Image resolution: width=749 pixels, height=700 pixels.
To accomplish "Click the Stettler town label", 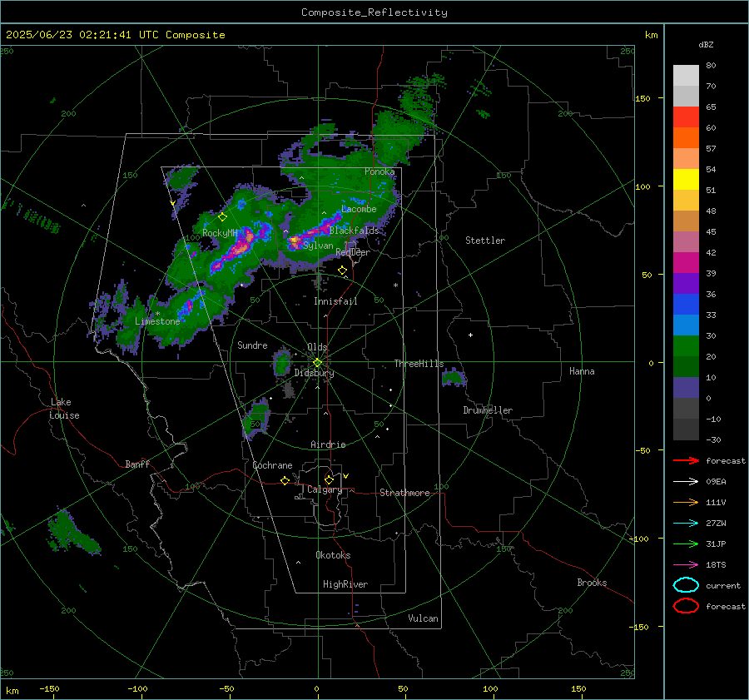I will click(x=485, y=241).
